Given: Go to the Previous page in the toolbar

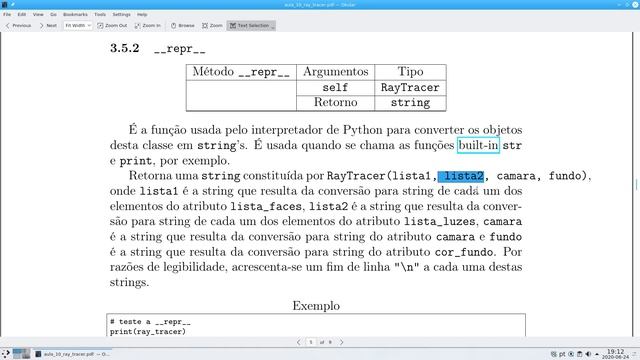Looking at the screenshot, I should (18, 25).
